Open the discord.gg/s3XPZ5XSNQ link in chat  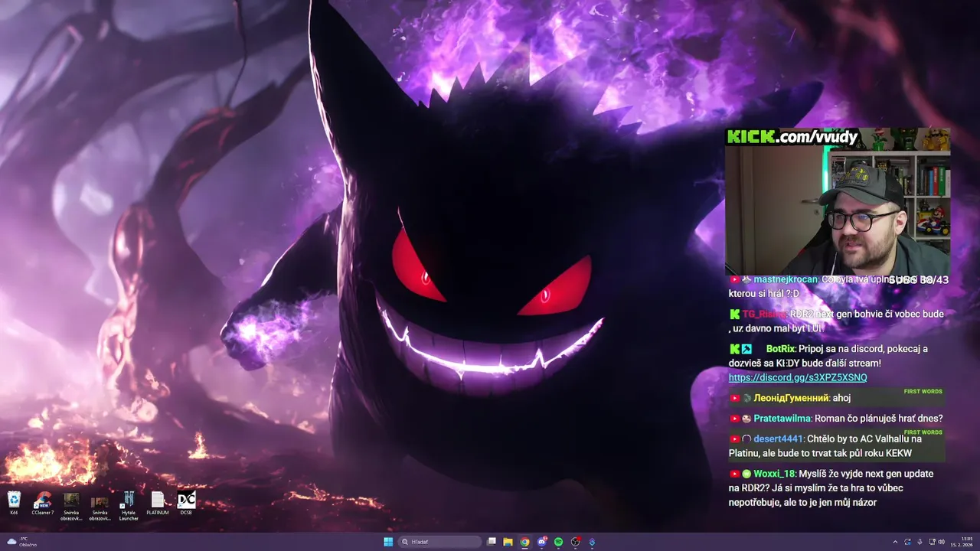click(x=798, y=377)
